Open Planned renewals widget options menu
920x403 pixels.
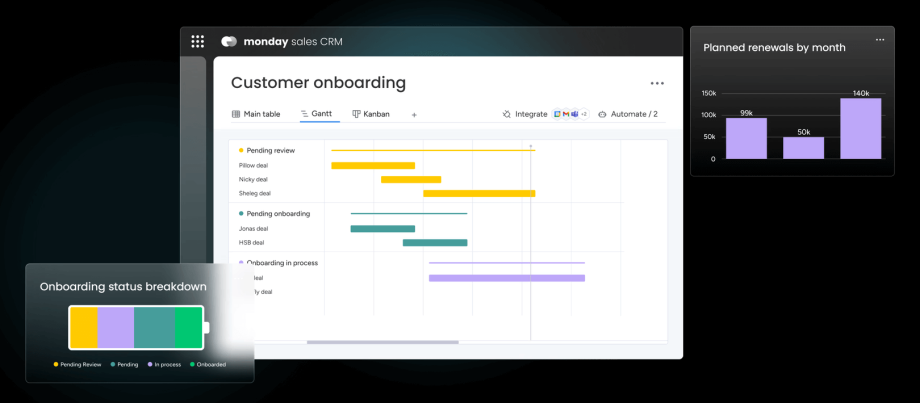pos(880,40)
